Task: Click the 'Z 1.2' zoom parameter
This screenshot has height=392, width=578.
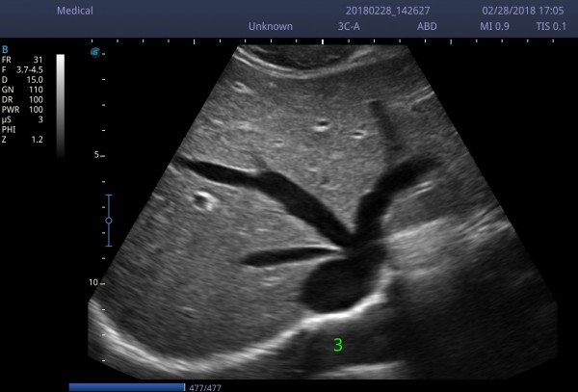Action: [x=22, y=140]
